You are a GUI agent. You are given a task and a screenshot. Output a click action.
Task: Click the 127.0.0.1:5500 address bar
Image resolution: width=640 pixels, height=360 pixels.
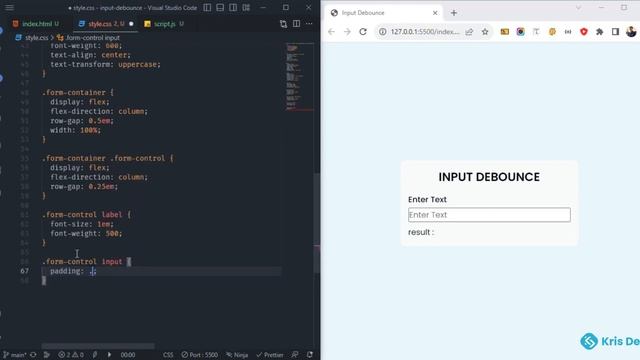click(x=424, y=31)
